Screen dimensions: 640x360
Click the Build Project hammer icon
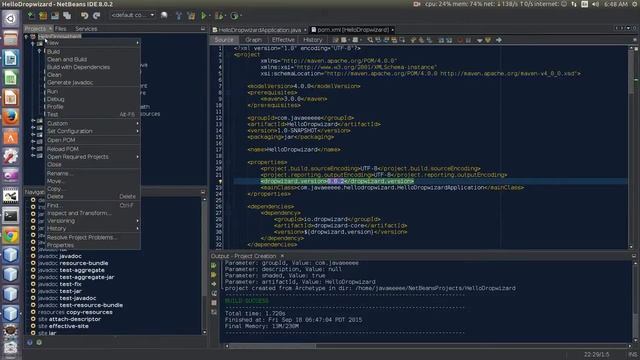click(x=179, y=16)
